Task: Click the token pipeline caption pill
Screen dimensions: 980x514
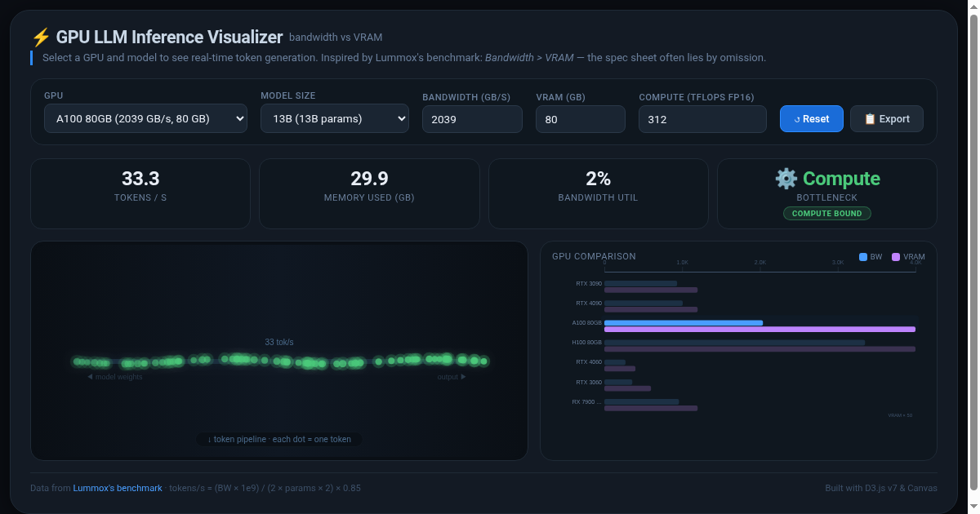Action: click(279, 439)
